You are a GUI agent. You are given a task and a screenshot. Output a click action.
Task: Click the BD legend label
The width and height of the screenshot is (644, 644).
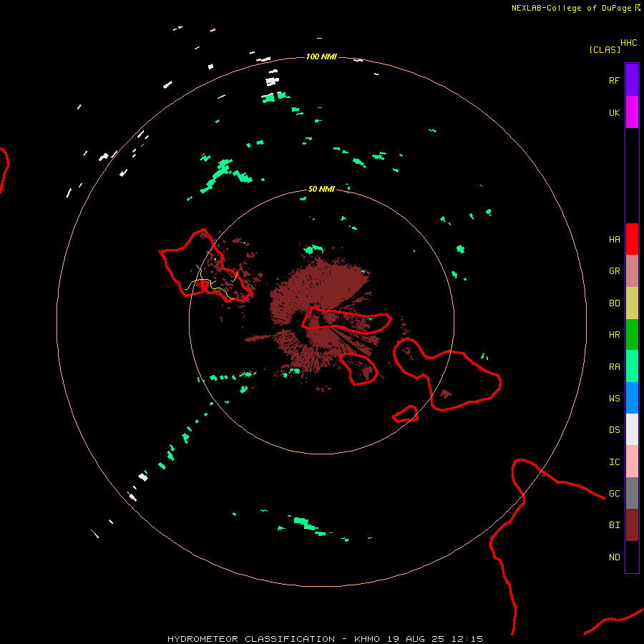614,303
